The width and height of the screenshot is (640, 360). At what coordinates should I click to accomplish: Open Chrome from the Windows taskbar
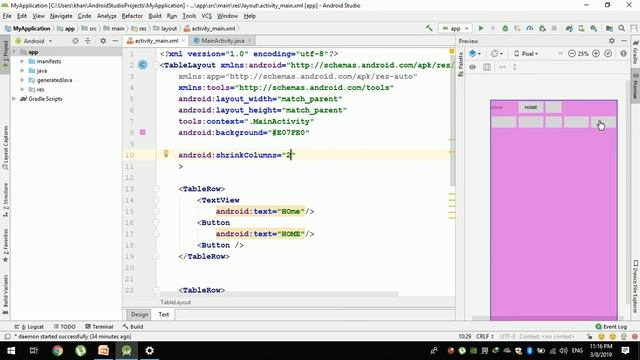(x=58, y=351)
